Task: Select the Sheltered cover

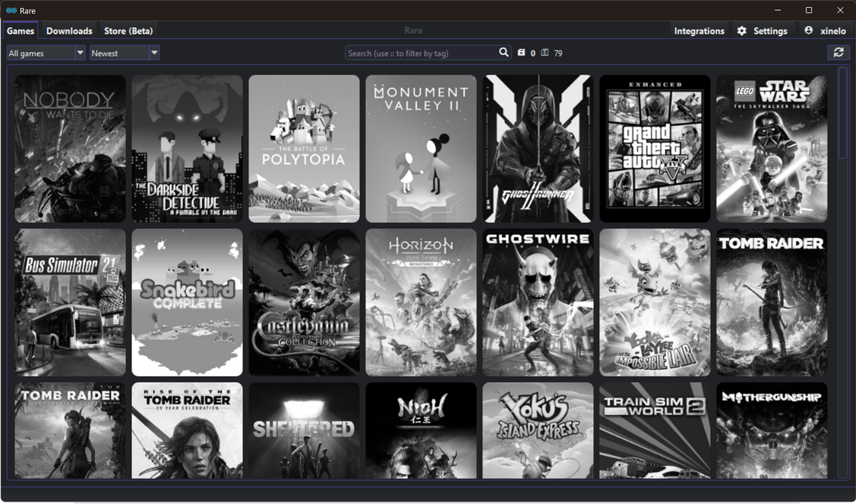Action: pos(304,430)
